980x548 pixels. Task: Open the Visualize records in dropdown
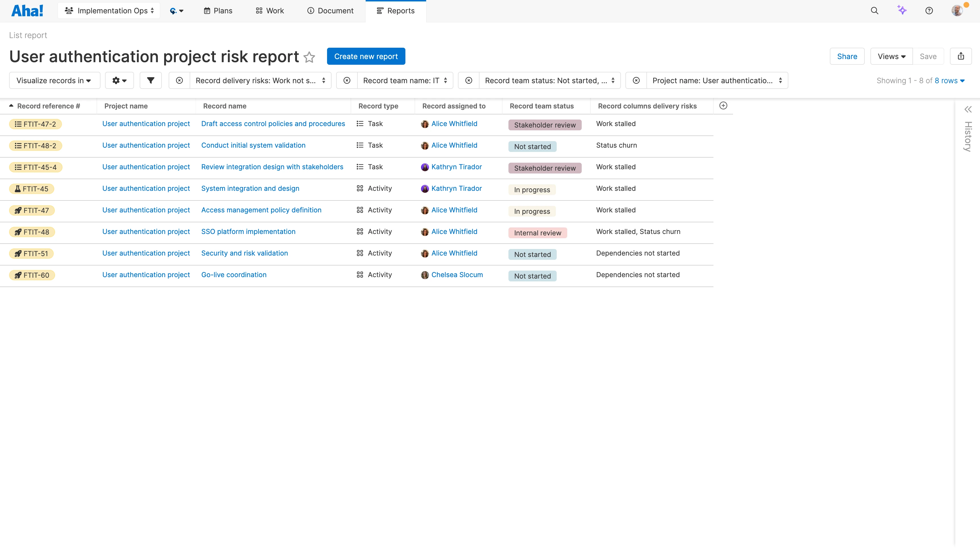click(55, 80)
